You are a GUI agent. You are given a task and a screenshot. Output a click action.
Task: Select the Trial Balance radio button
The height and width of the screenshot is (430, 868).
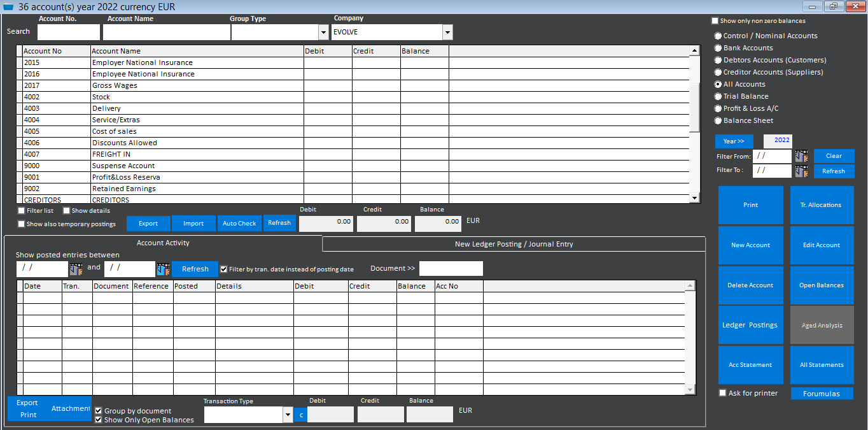click(x=718, y=96)
